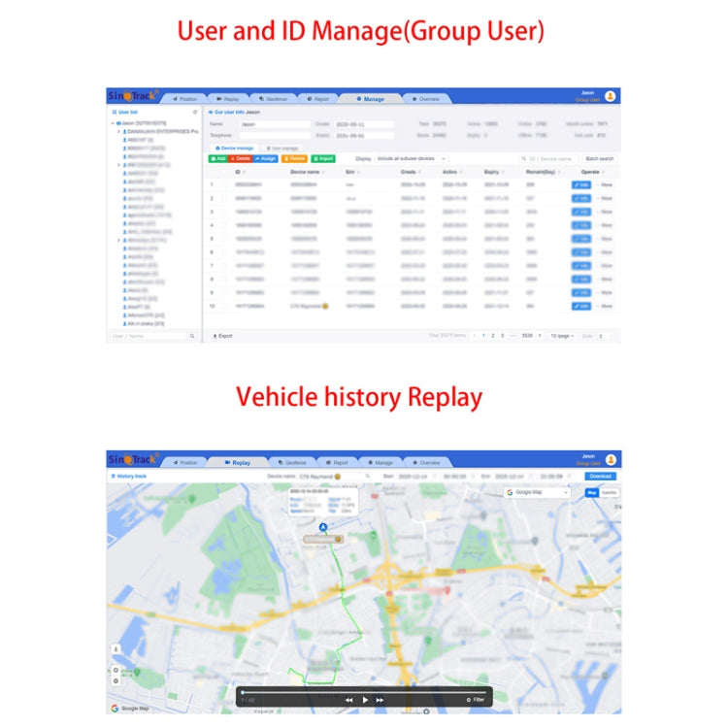Click the point A marker on map
Image resolution: width=728 pixels, height=728 pixels.
tap(323, 527)
